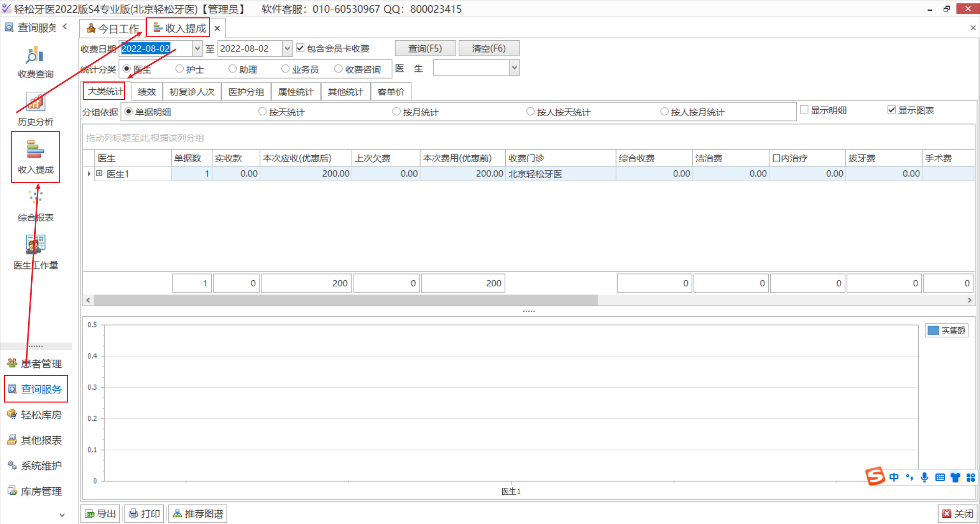Click the table scrollbar left arrow
The image size is (980, 524).
88,300
